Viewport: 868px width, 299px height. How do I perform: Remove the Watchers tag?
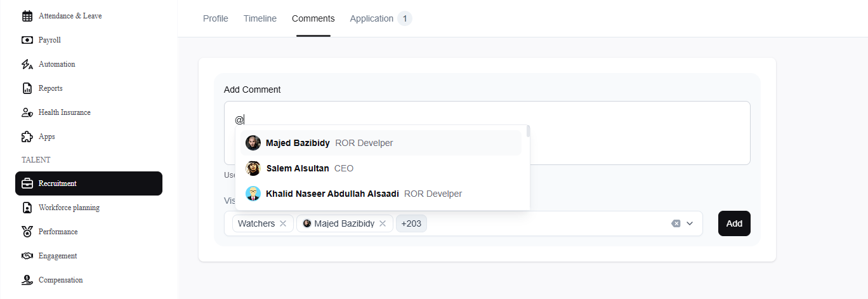[283, 223]
